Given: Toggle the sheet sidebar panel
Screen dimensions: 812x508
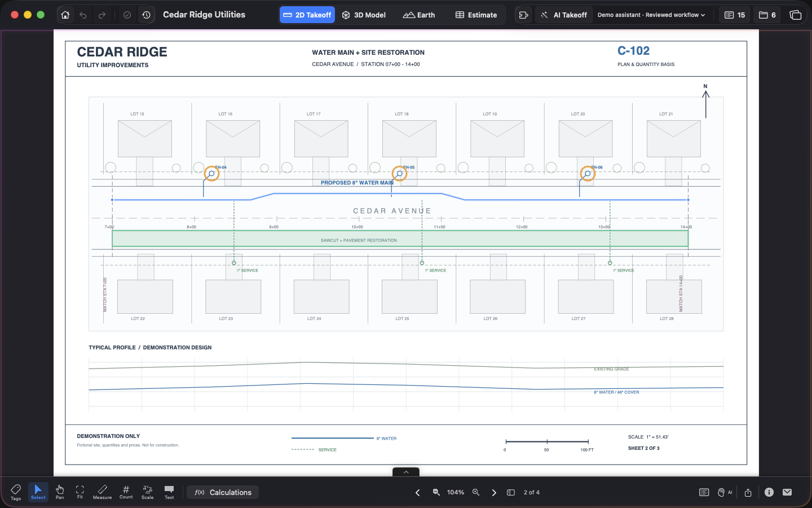Looking at the screenshot, I should coord(511,493).
